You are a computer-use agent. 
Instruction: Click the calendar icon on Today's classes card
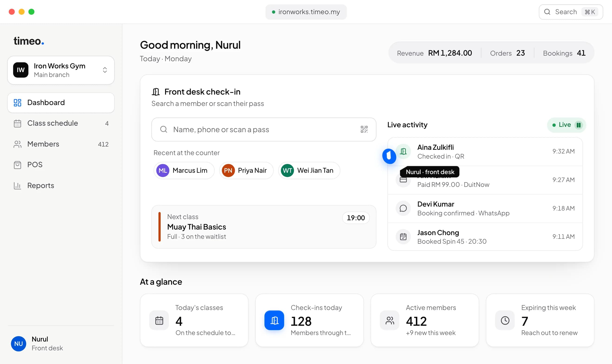coord(159,320)
